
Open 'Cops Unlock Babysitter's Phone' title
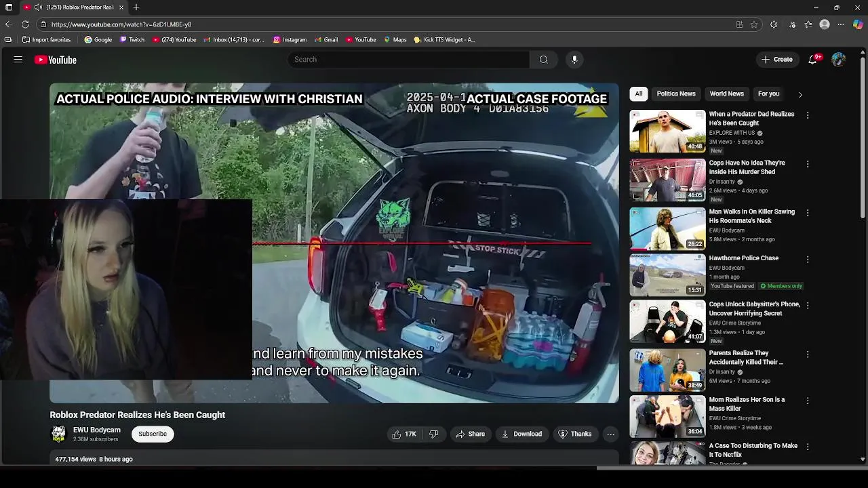coord(755,309)
